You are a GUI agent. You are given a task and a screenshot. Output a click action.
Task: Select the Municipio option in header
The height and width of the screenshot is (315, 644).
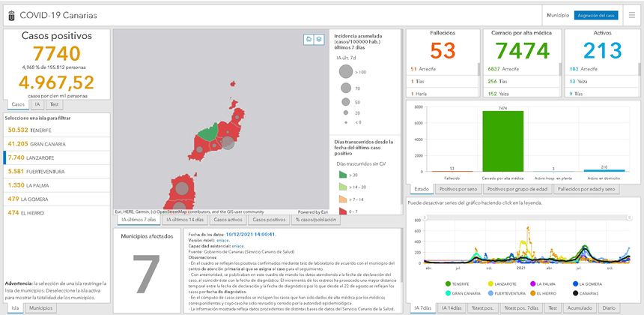[558, 15]
